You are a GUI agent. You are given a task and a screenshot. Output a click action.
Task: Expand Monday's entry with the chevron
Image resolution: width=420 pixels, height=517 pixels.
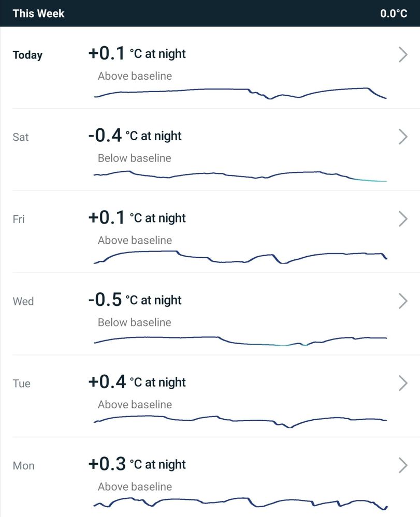[x=403, y=465]
